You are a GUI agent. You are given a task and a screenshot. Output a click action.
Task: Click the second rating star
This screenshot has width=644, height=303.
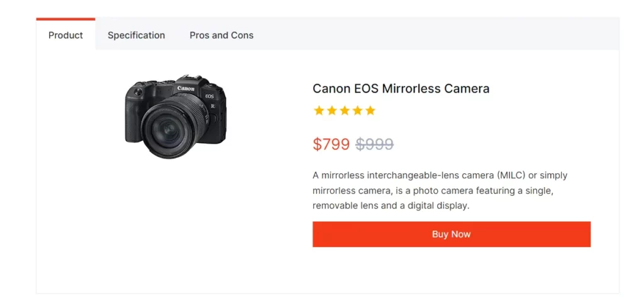click(x=332, y=111)
